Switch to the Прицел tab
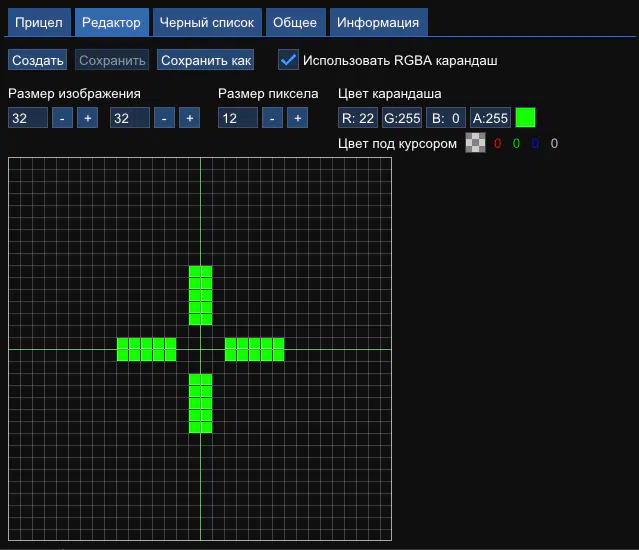The width and height of the screenshot is (639, 550). pyautogui.click(x=38, y=22)
